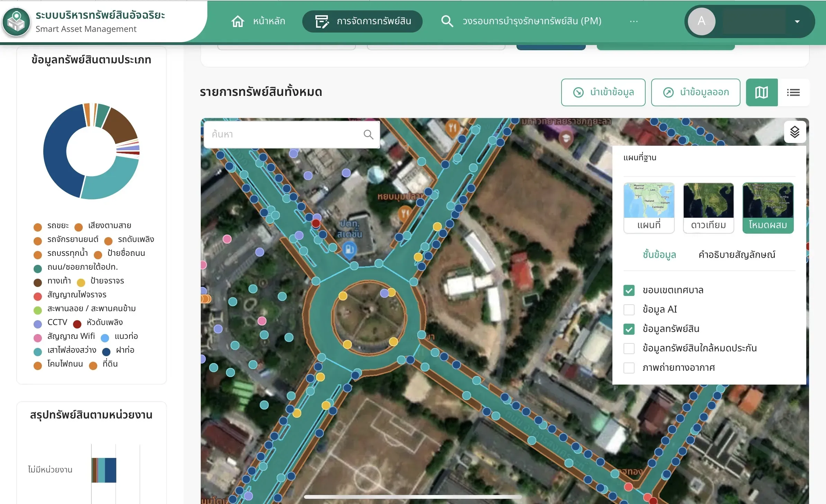Click the user avatar letter A
This screenshot has width=826, height=504.
pos(701,21)
